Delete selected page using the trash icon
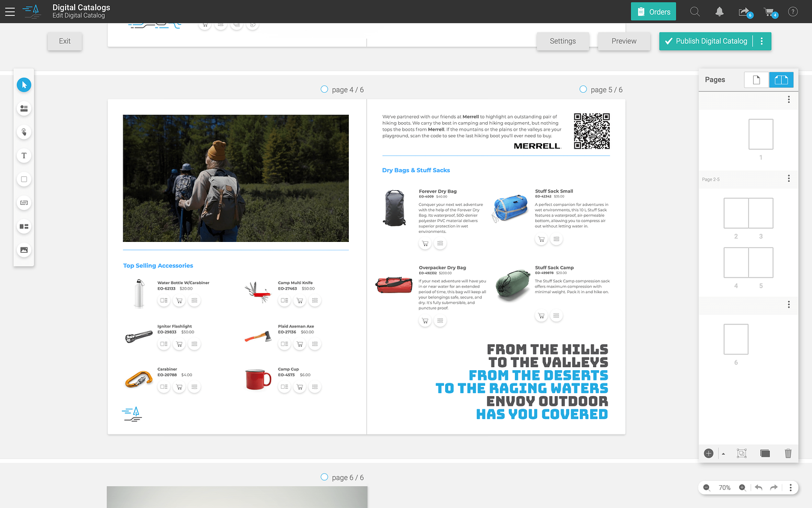 [x=788, y=453]
